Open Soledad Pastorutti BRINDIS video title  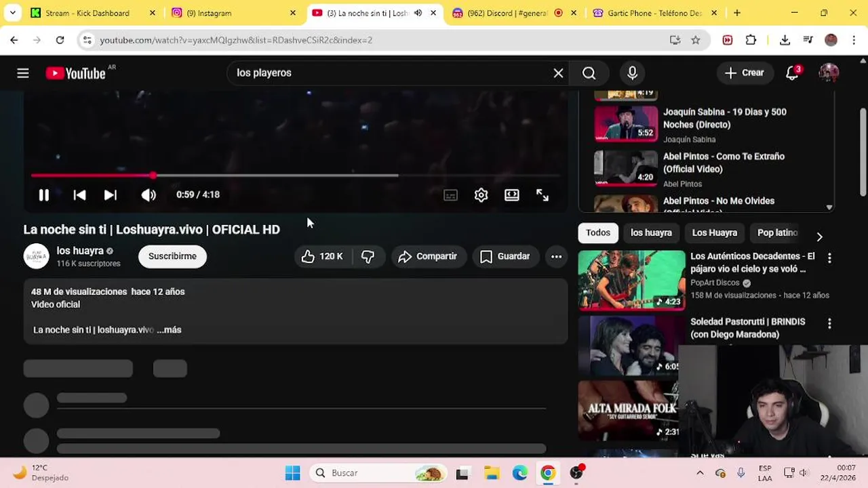(748, 328)
